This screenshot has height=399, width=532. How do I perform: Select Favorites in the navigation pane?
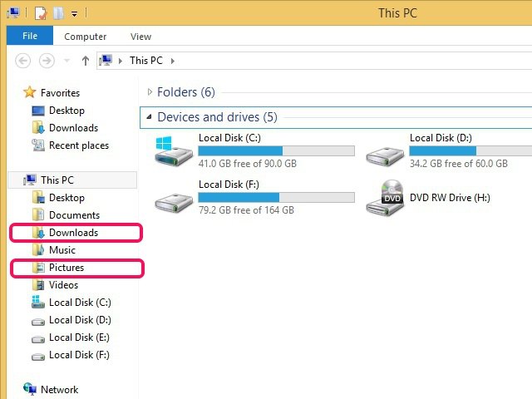(x=60, y=92)
